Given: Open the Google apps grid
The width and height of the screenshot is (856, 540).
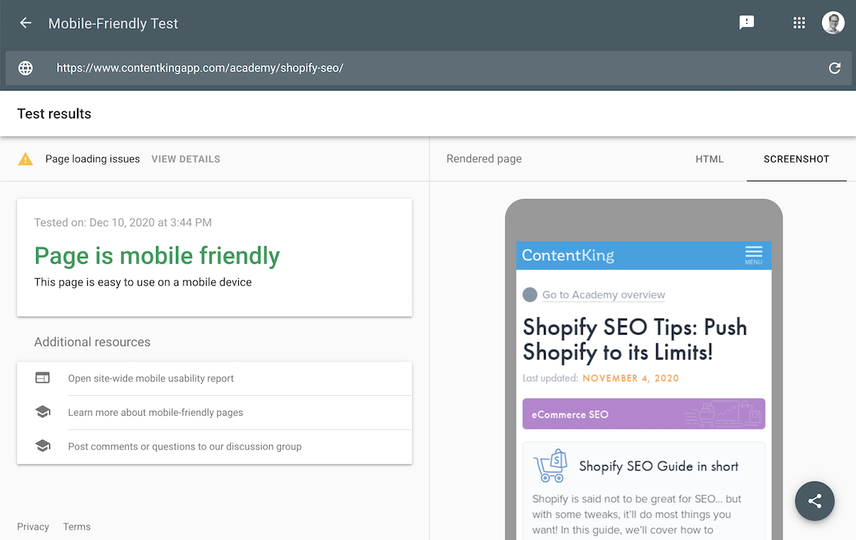Looking at the screenshot, I should pos(799,23).
